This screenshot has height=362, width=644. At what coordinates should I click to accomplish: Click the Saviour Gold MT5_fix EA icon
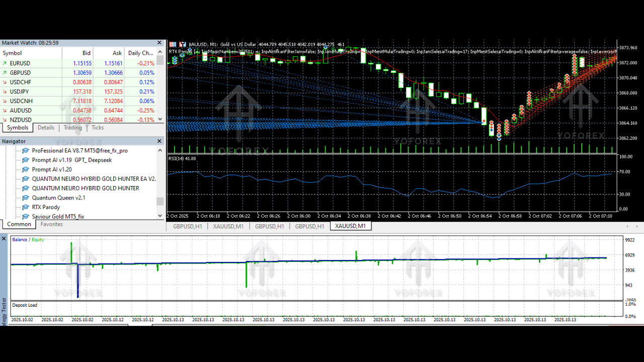click(26, 216)
